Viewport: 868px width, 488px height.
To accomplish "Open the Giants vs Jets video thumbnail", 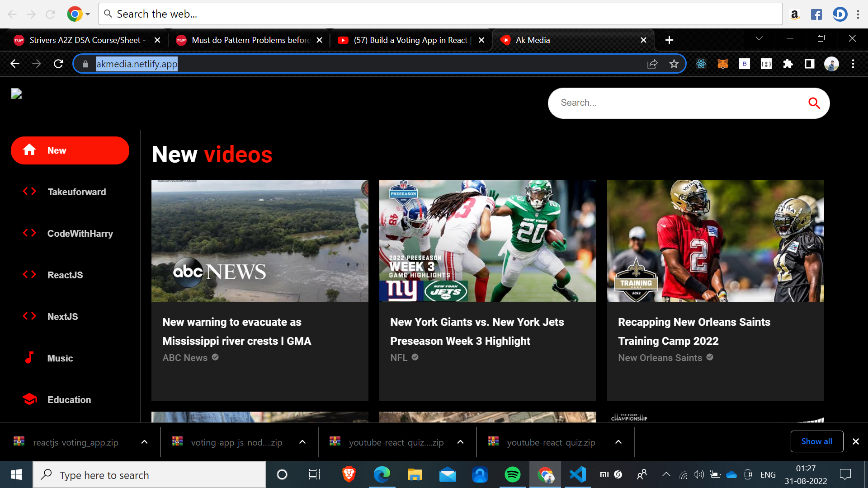I will click(487, 241).
